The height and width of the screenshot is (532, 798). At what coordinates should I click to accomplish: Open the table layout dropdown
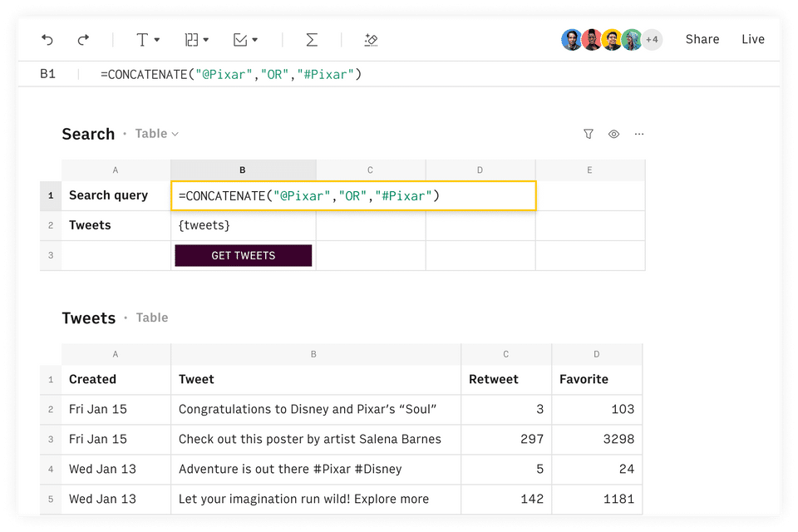click(x=197, y=39)
